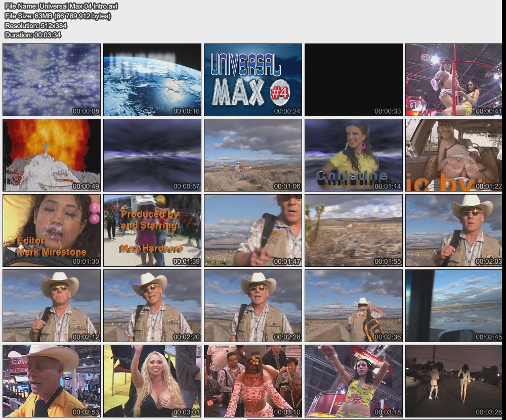Click the black frame at 00:00:33

[x=353, y=80]
